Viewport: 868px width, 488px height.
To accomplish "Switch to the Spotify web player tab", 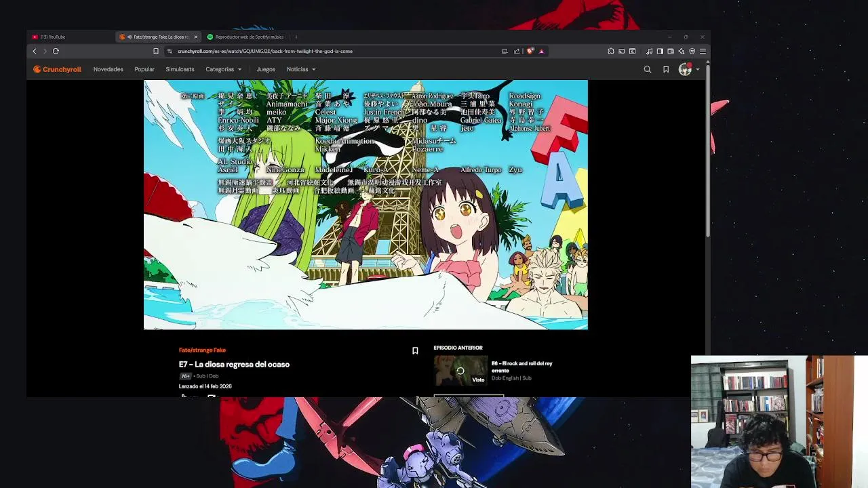I will (x=245, y=37).
